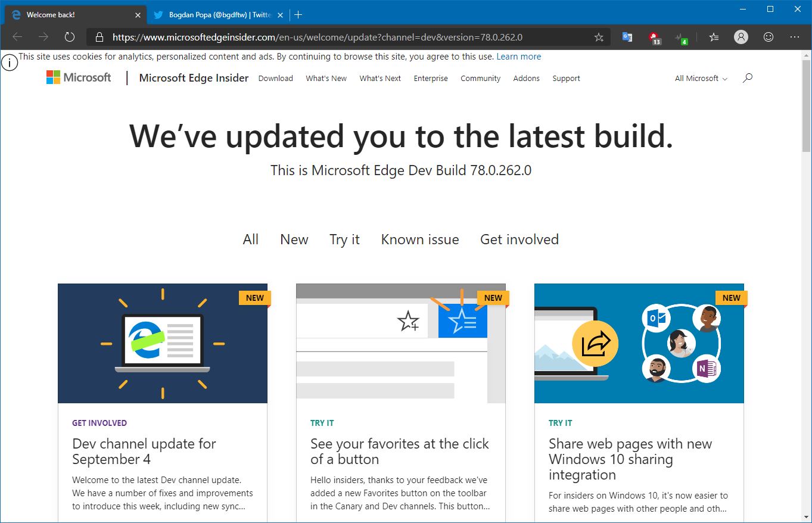
Task: Click the cookie notice info icon
Action: click(10, 61)
